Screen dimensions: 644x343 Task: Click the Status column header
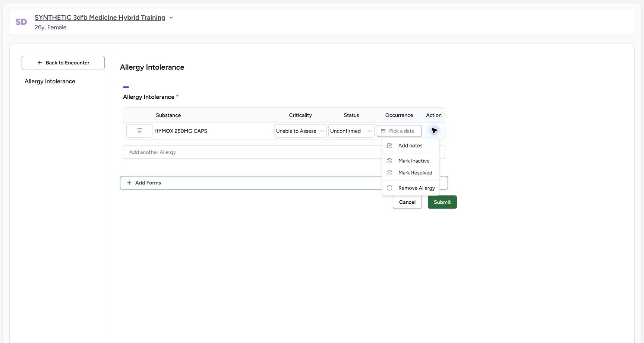pyautogui.click(x=351, y=115)
